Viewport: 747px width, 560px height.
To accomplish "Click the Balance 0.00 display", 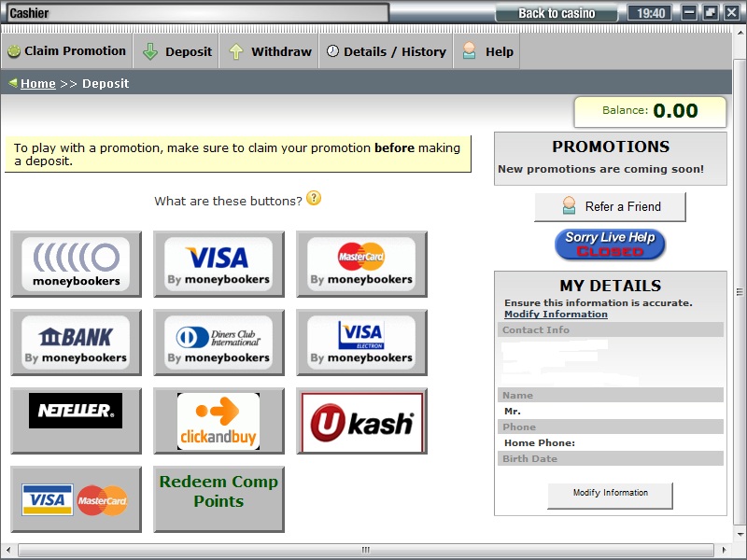I will 650,111.
